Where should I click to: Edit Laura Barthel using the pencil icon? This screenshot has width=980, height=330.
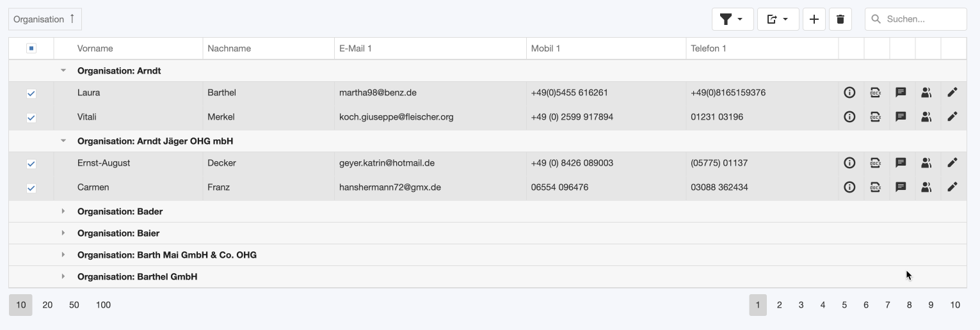pos(952,93)
